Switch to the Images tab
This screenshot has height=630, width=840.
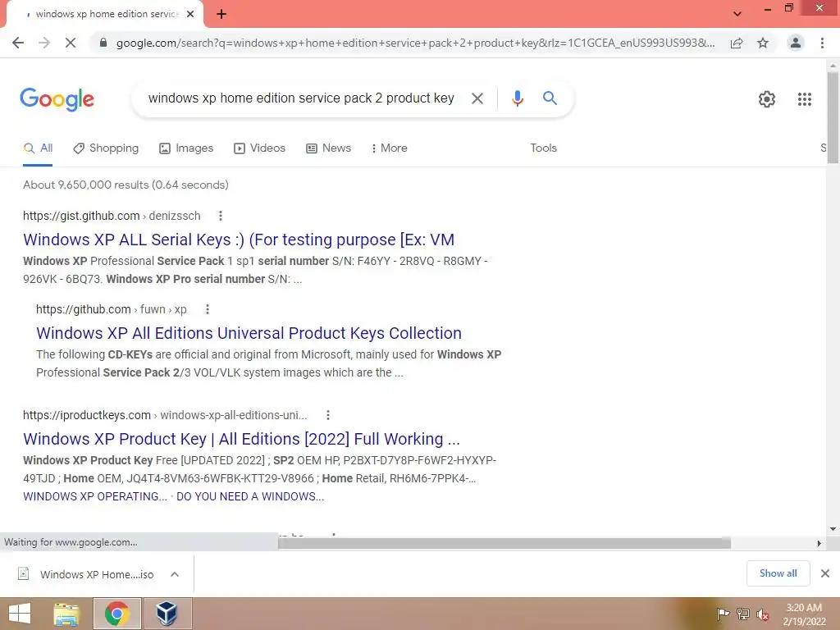186,148
